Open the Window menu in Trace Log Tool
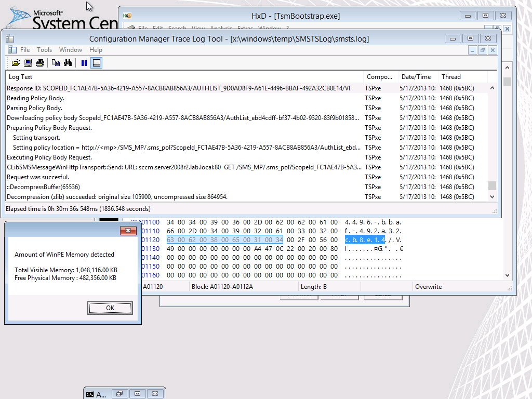Image resolution: width=532 pixels, height=399 pixels. click(71, 50)
